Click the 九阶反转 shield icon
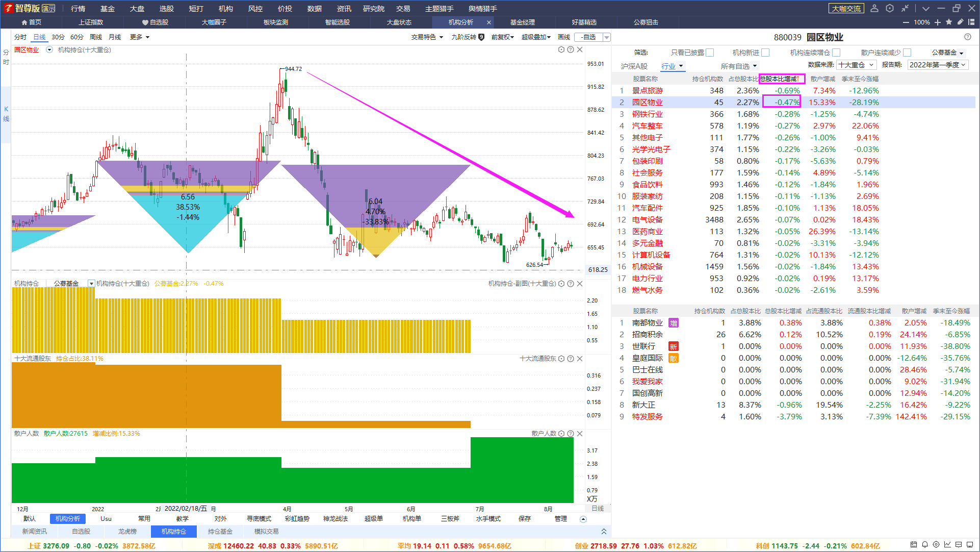 (481, 37)
